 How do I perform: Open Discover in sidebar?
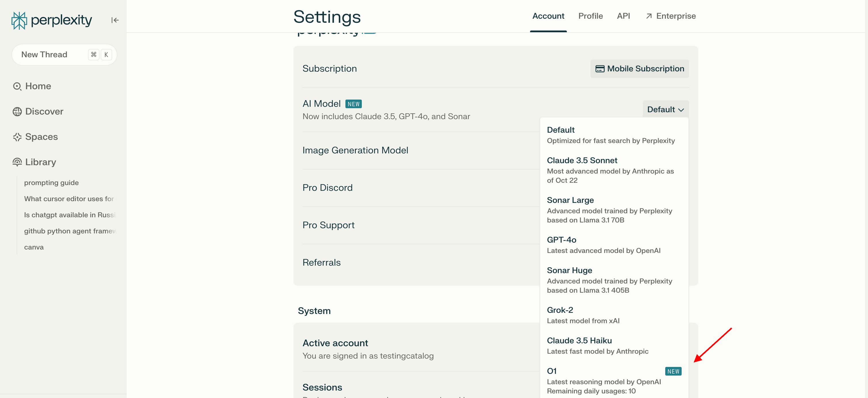click(38, 112)
